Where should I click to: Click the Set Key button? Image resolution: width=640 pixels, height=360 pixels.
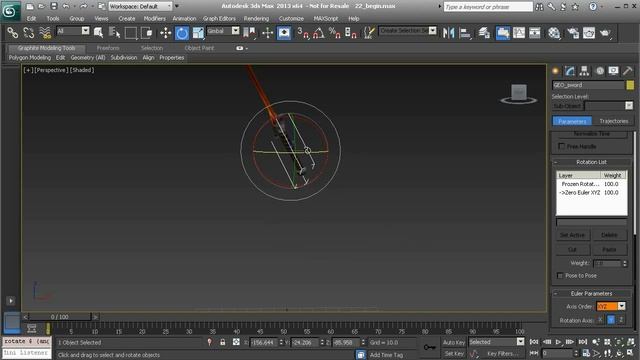(x=454, y=353)
